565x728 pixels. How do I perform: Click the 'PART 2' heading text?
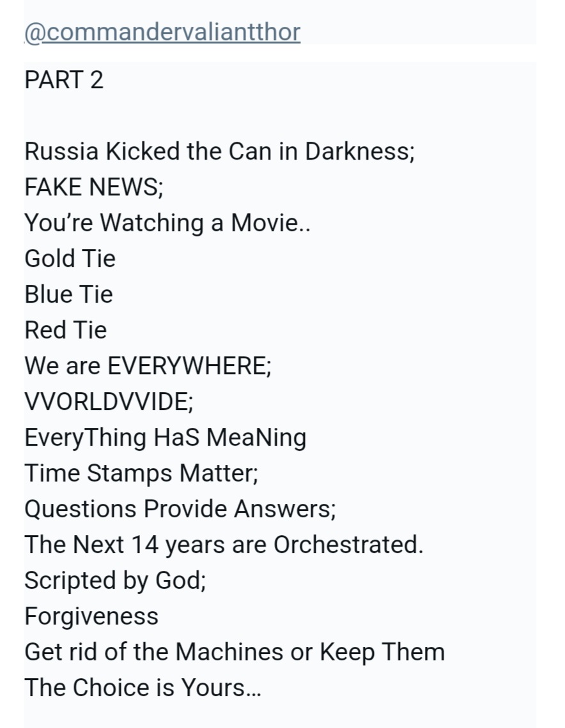[x=64, y=80]
